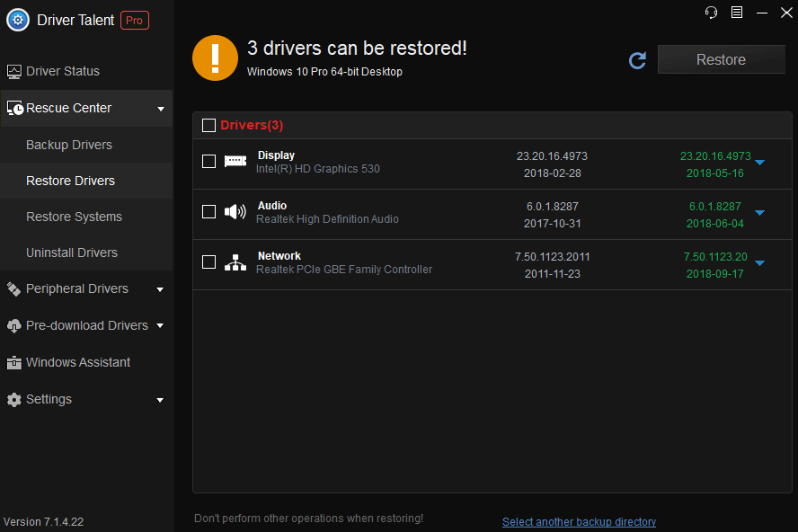Click the Pre-download Drivers label
The height and width of the screenshot is (532, 798).
tap(87, 325)
